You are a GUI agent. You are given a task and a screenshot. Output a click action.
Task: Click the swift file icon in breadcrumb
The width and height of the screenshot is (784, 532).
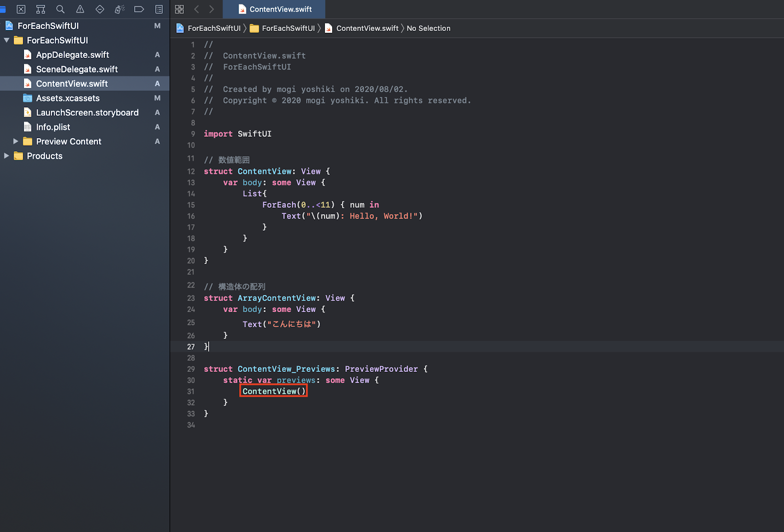[x=328, y=28]
